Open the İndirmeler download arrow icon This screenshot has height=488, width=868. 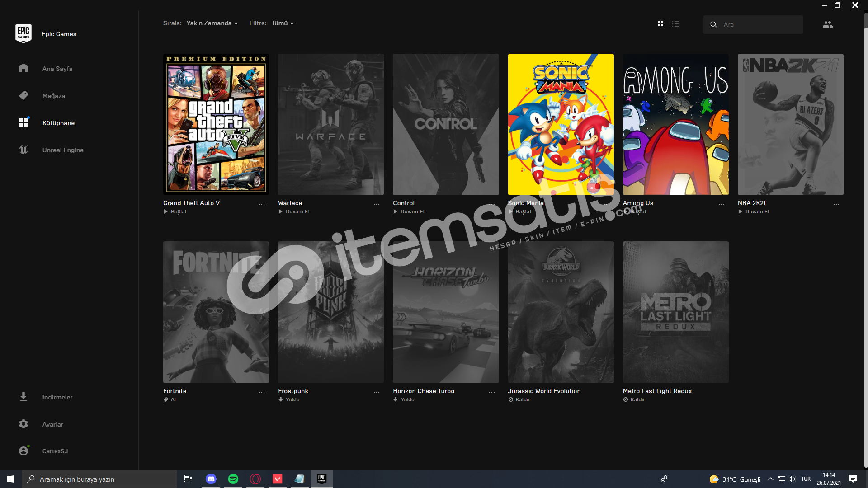(x=24, y=397)
